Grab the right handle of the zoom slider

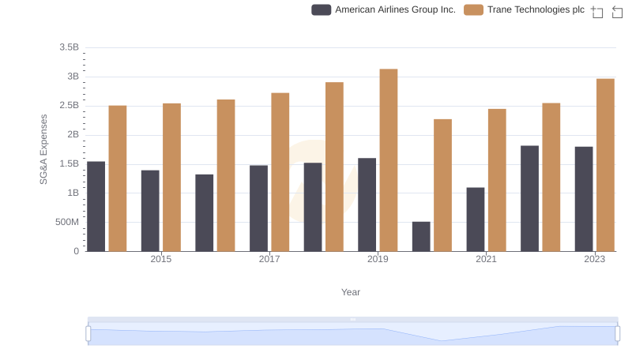coord(617,334)
